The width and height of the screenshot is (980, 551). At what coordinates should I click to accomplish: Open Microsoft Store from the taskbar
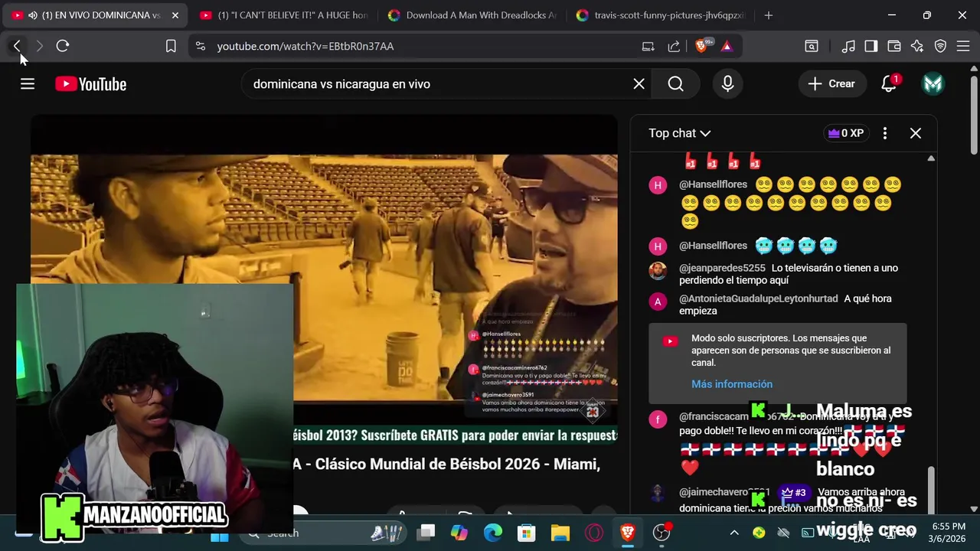[x=526, y=533]
